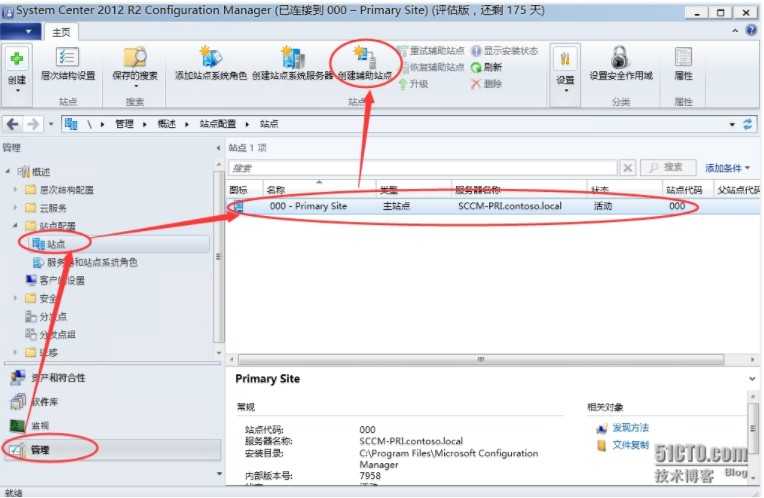
Task: Click 站点配置 in the breadcrumb path
Action: coord(218,124)
